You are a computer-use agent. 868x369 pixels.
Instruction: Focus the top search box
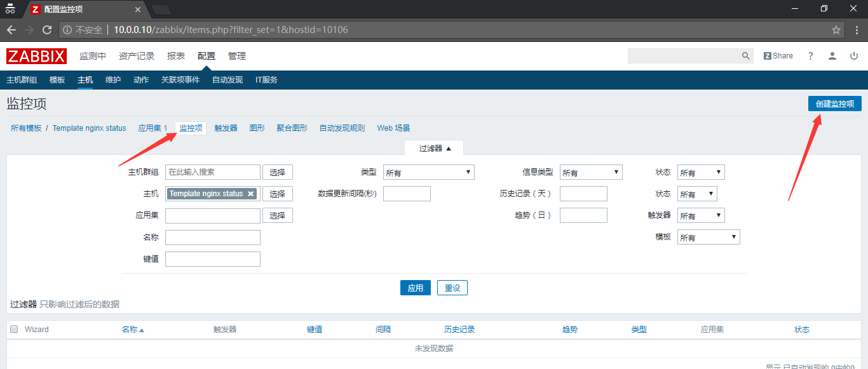coord(684,56)
